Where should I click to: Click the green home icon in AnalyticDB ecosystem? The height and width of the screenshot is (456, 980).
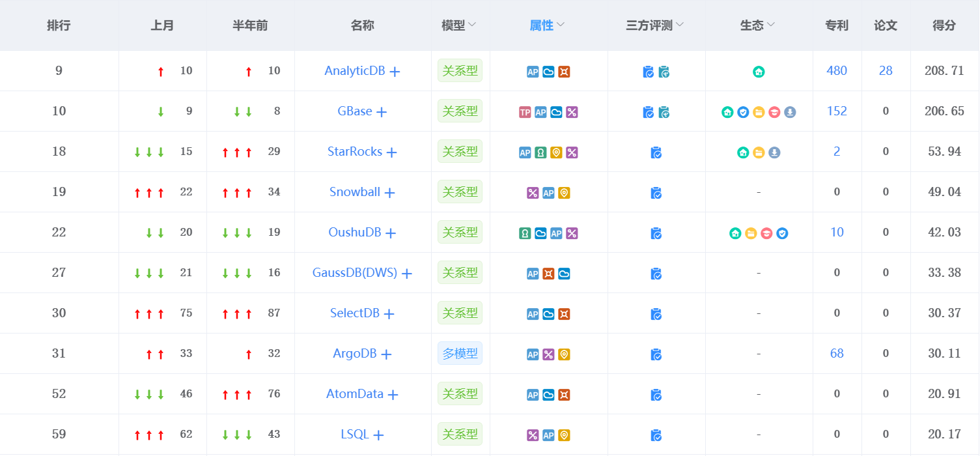coord(759,72)
